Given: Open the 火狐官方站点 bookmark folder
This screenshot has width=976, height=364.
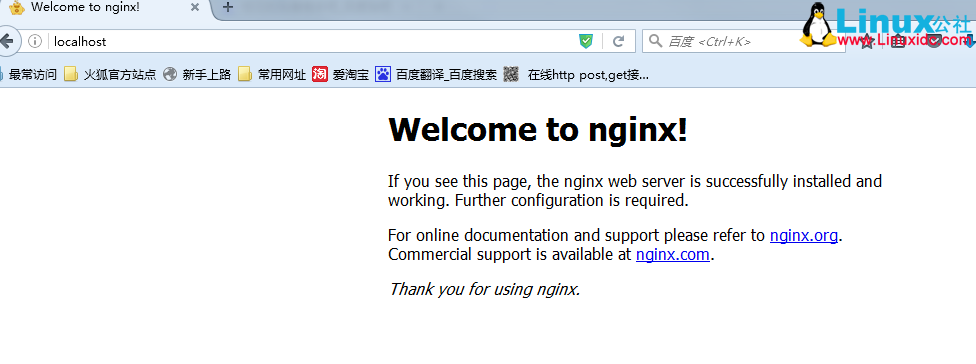Looking at the screenshot, I should 110,75.
